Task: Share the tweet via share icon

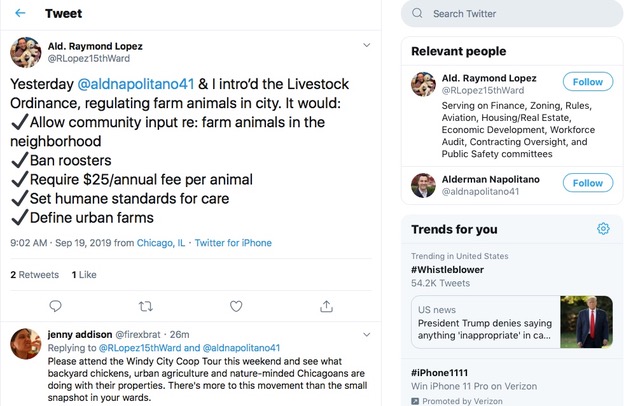Action: click(x=325, y=306)
